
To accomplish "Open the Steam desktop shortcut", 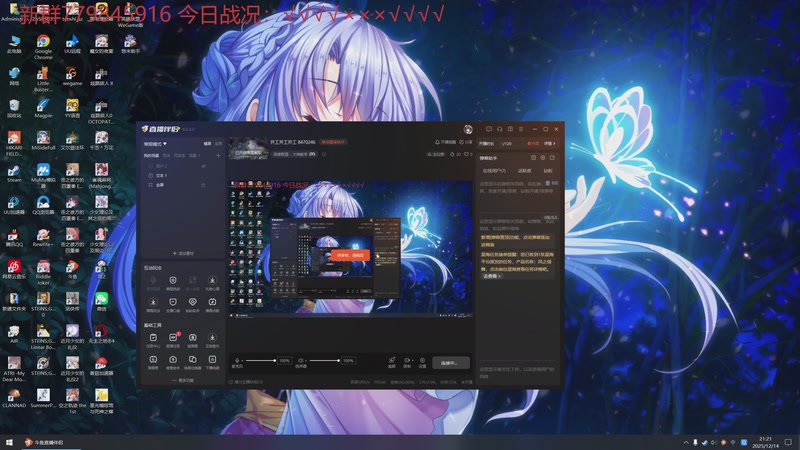I will point(14,173).
